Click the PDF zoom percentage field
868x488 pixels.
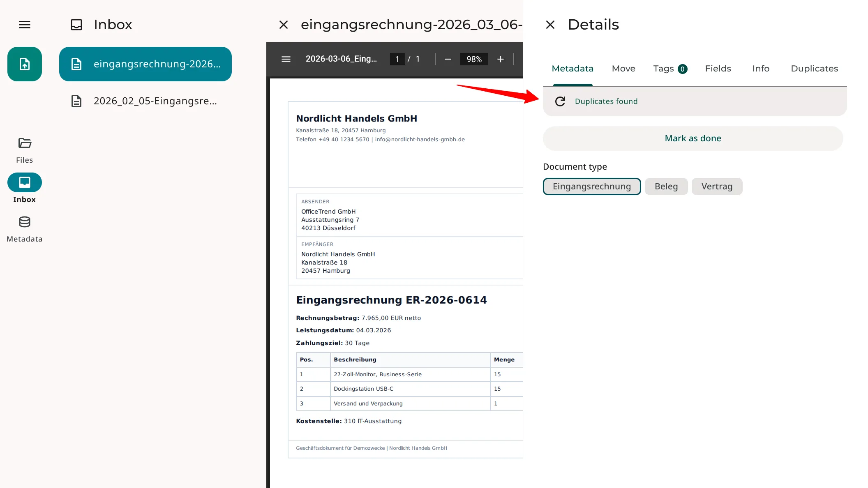[474, 59]
